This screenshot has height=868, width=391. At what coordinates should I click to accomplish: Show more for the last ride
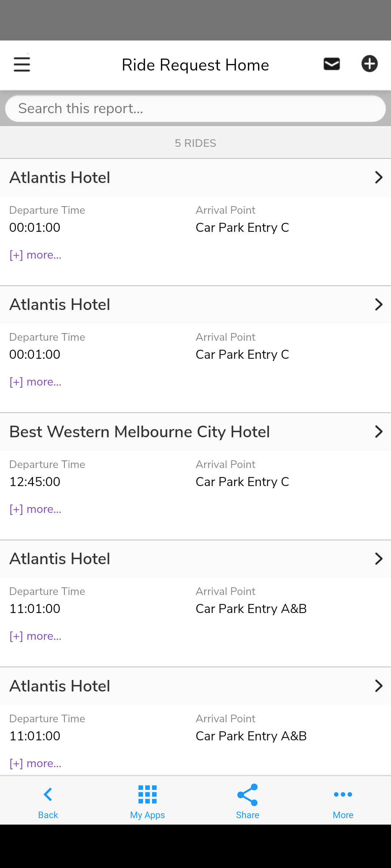[35, 763]
